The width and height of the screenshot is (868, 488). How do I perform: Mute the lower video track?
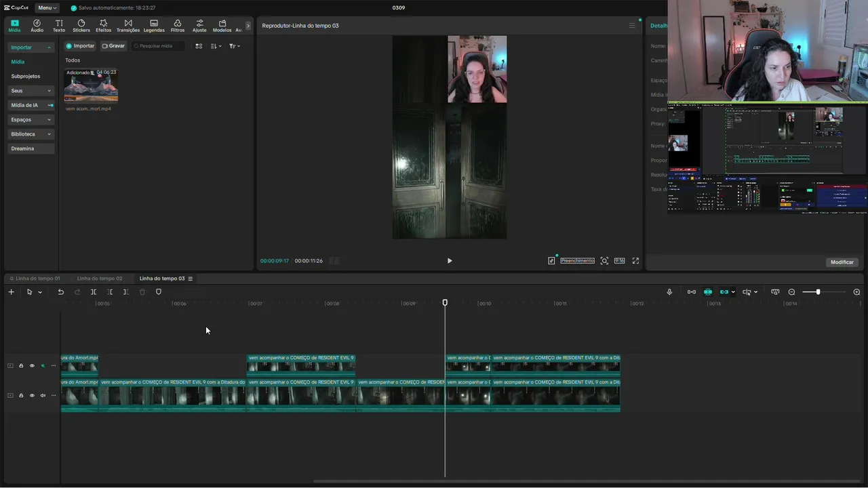pos(43,396)
